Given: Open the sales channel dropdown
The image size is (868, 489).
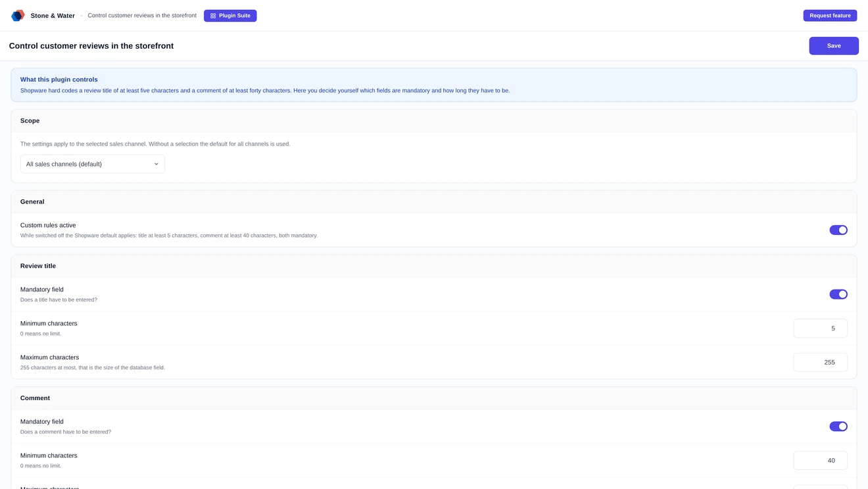Looking at the screenshot, I should (x=93, y=164).
